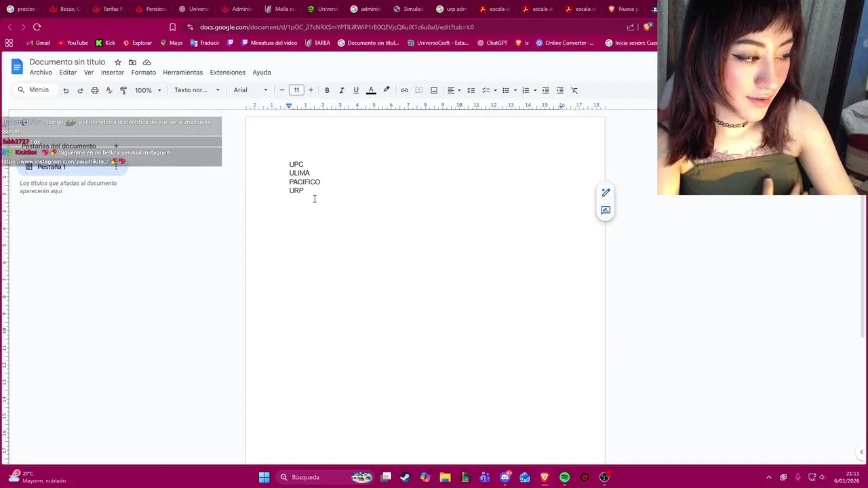Open the highlight color marker
The height and width of the screenshot is (488, 868).
387,90
